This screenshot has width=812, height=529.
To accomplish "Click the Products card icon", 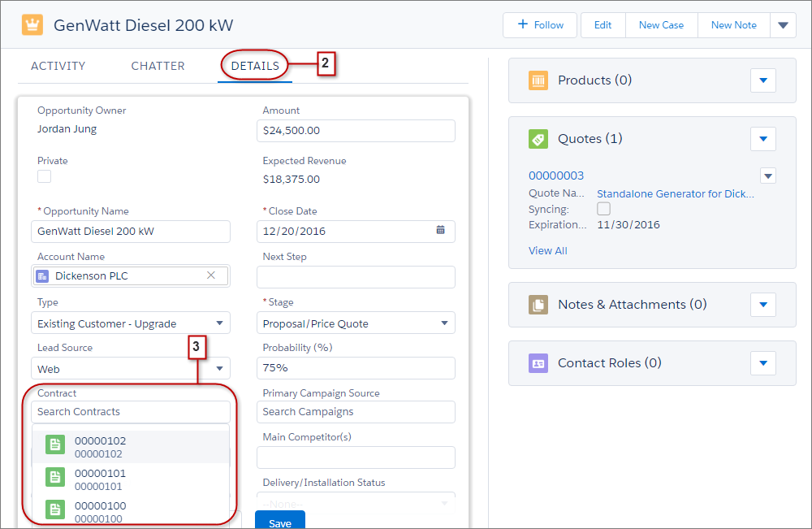I will pos(538,80).
